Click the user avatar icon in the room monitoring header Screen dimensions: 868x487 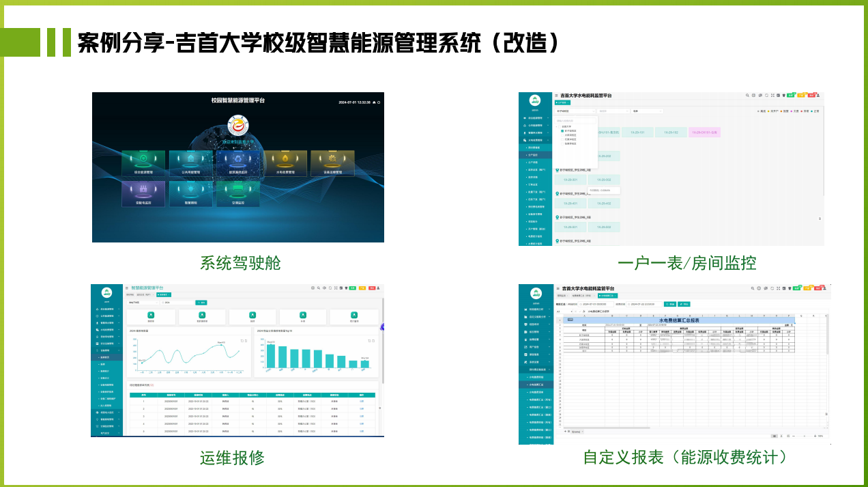point(818,96)
